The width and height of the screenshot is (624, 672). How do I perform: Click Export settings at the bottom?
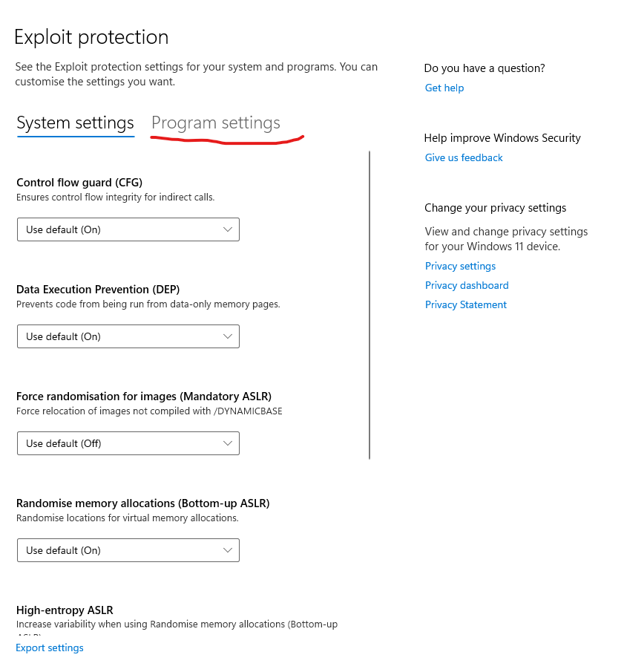point(50,647)
